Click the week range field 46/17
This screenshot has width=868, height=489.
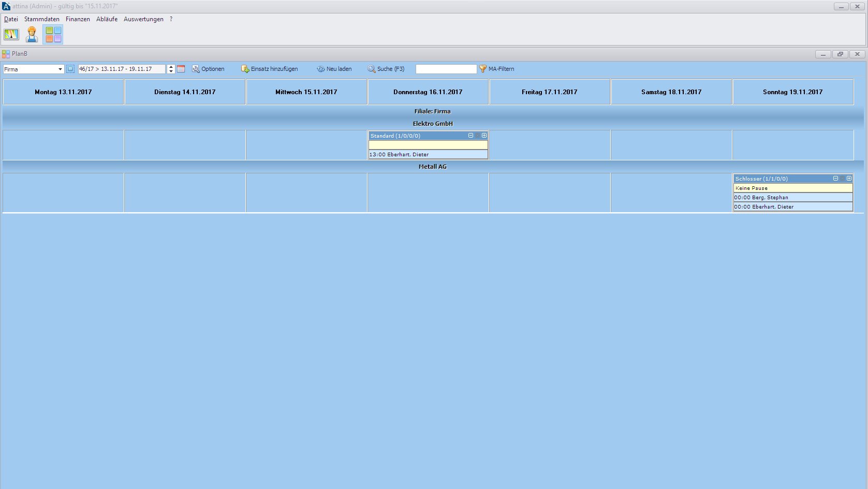pos(122,69)
